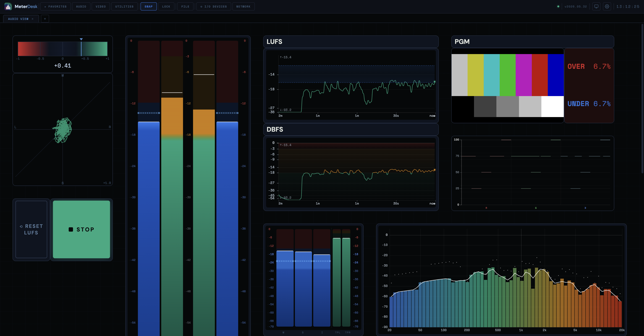Click the correlation value +0.41
Image resolution: width=644 pixels, height=336 pixels.
pos(63,66)
